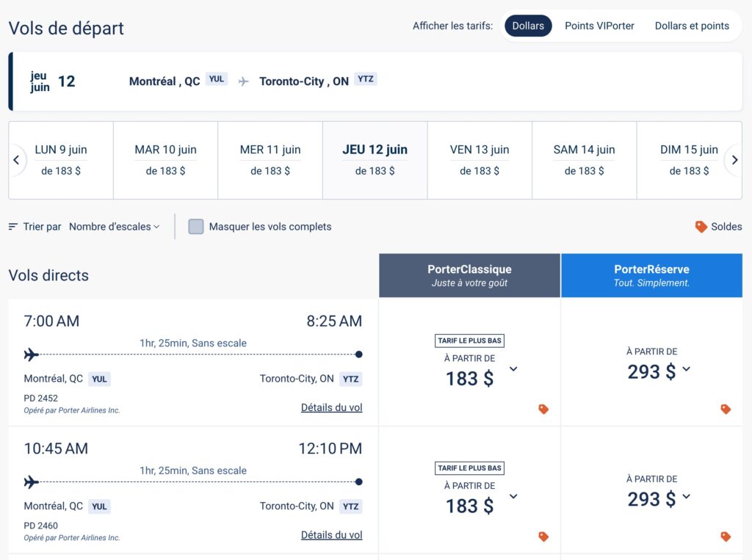Open Détails du vol for flight PD 2460
This screenshot has height=560, width=752.
(x=331, y=535)
